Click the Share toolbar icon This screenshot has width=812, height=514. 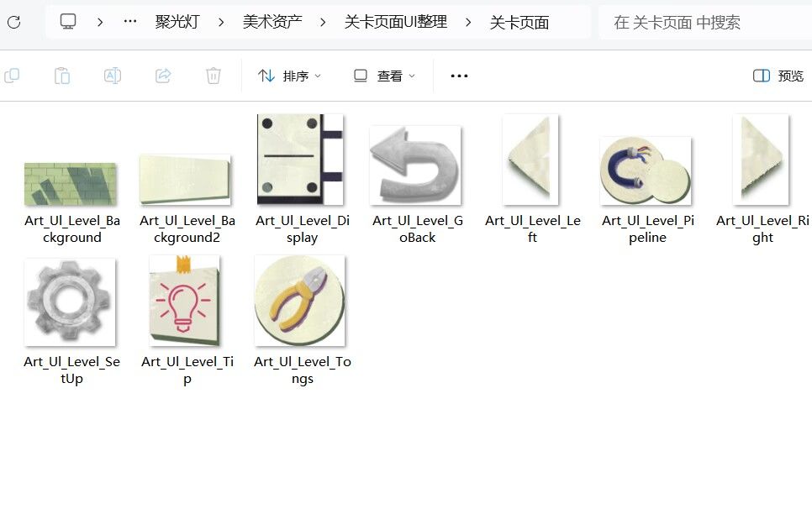[163, 76]
